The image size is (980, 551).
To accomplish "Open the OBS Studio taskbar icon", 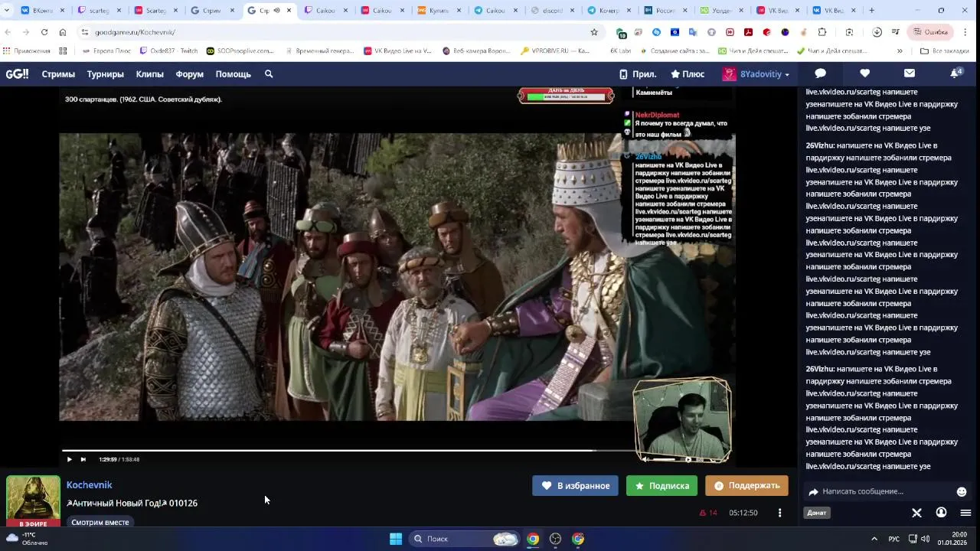I will coord(555,539).
